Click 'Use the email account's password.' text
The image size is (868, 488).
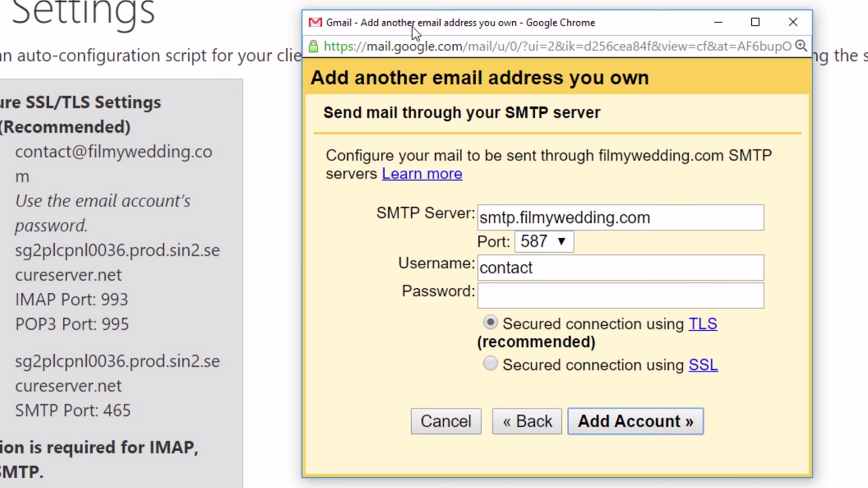click(103, 213)
